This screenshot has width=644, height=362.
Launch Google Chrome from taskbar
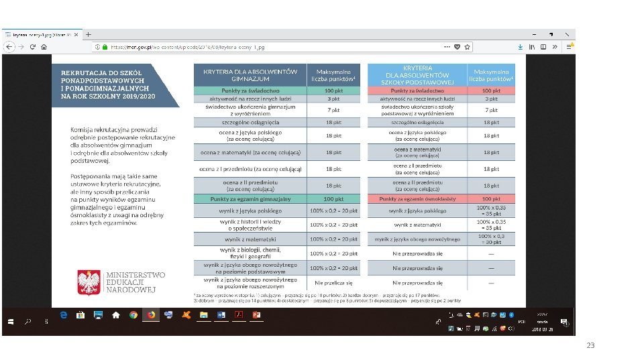tap(133, 315)
